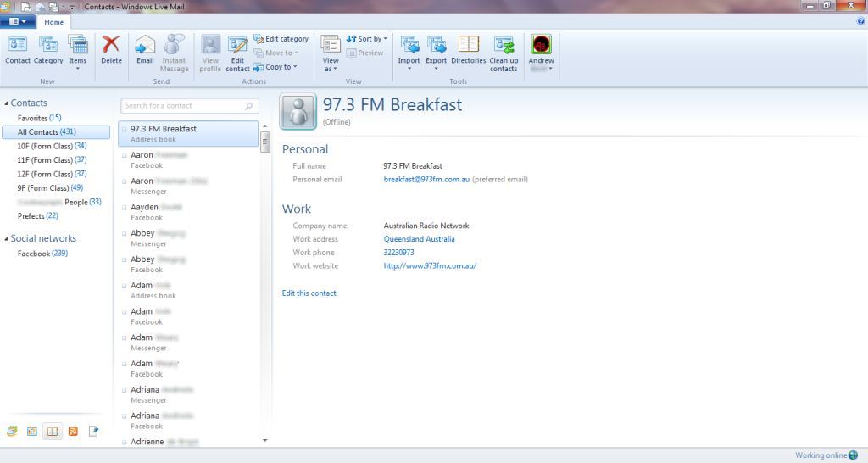This screenshot has width=868, height=463.
Task: Open the New Items ribbon button
Action: (x=77, y=53)
